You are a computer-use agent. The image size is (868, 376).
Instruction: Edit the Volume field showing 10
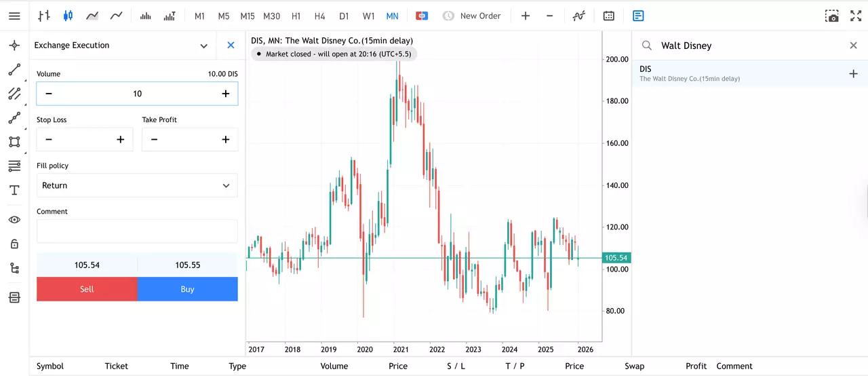137,94
